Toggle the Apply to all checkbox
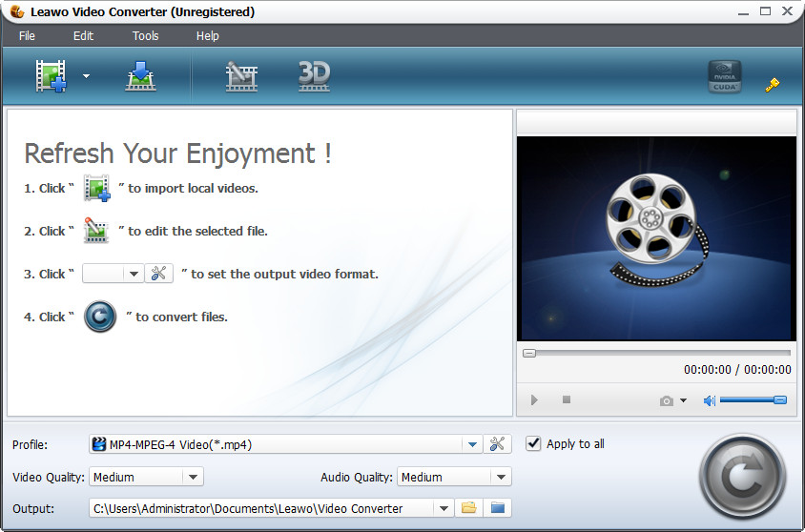 (x=534, y=443)
